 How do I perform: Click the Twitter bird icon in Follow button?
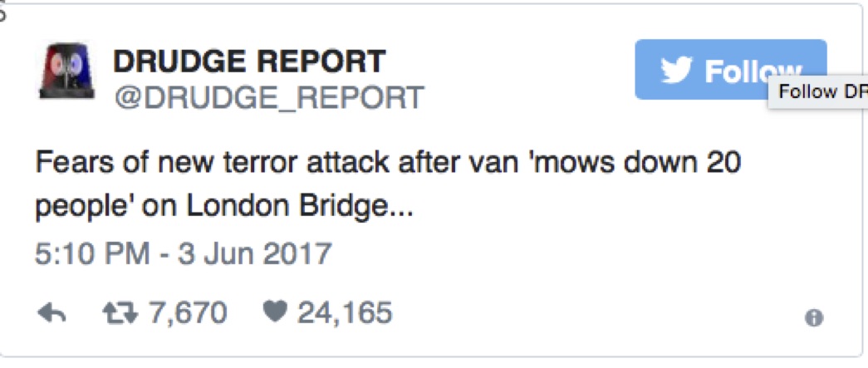[x=677, y=71]
